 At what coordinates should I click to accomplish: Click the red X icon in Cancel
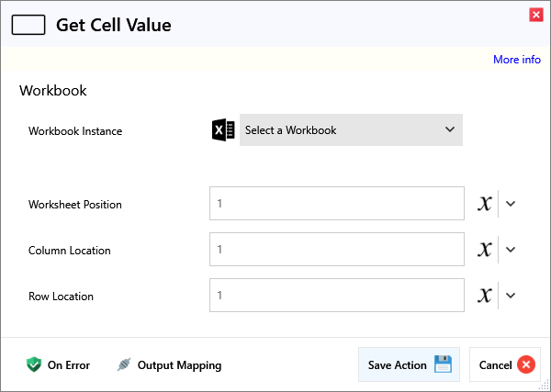tap(526, 364)
